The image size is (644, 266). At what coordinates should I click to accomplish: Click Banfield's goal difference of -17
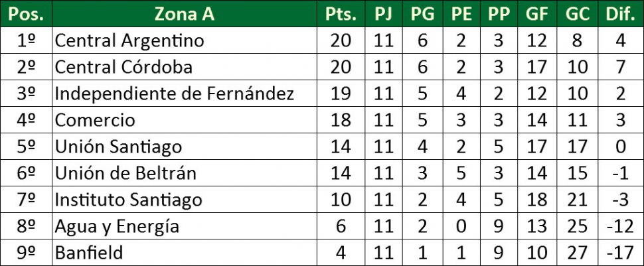[621, 253]
